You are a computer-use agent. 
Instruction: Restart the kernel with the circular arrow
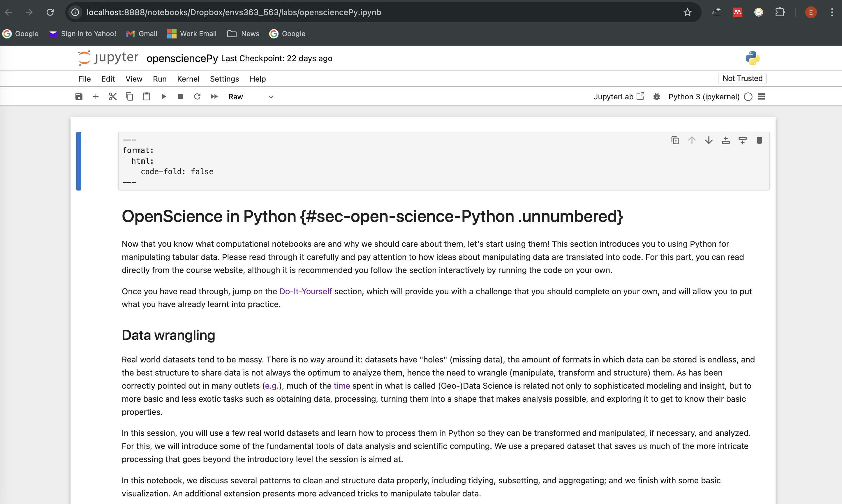click(197, 97)
